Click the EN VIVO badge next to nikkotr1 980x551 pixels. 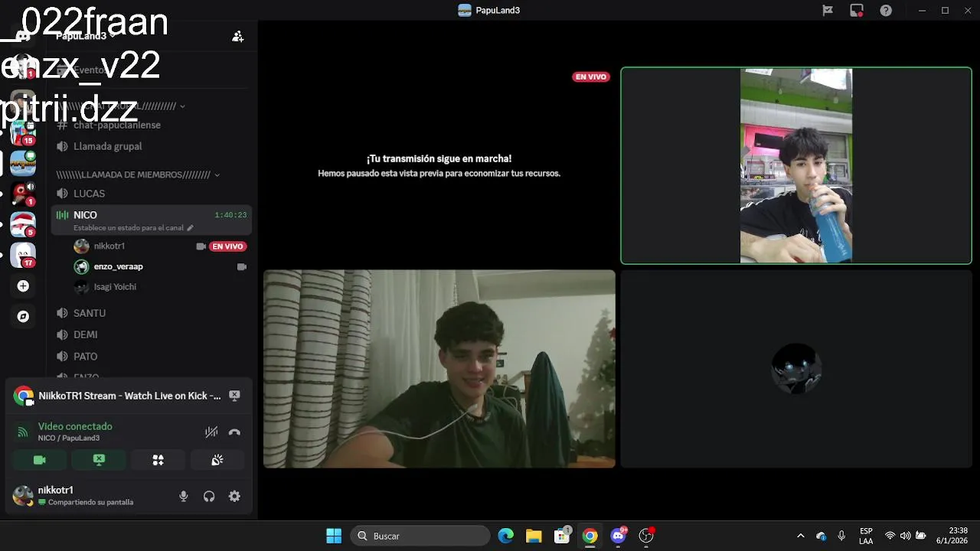(228, 246)
